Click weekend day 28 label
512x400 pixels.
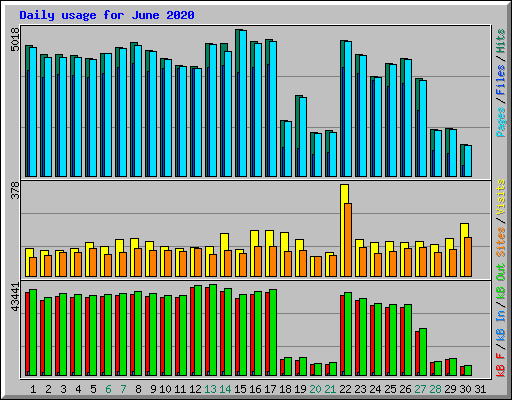pos(435,389)
